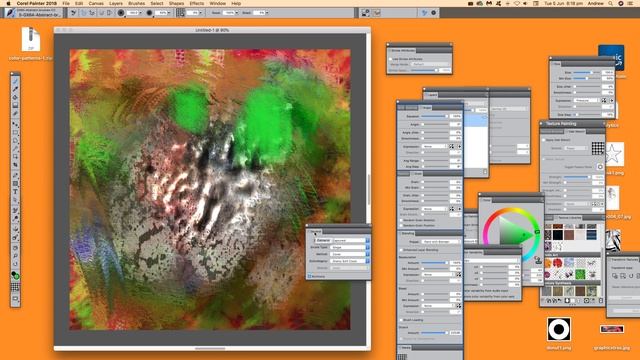Image resolution: width=640 pixels, height=360 pixels.
Task: Invert Bleed expression icon in Blending panel
Action: point(459,306)
